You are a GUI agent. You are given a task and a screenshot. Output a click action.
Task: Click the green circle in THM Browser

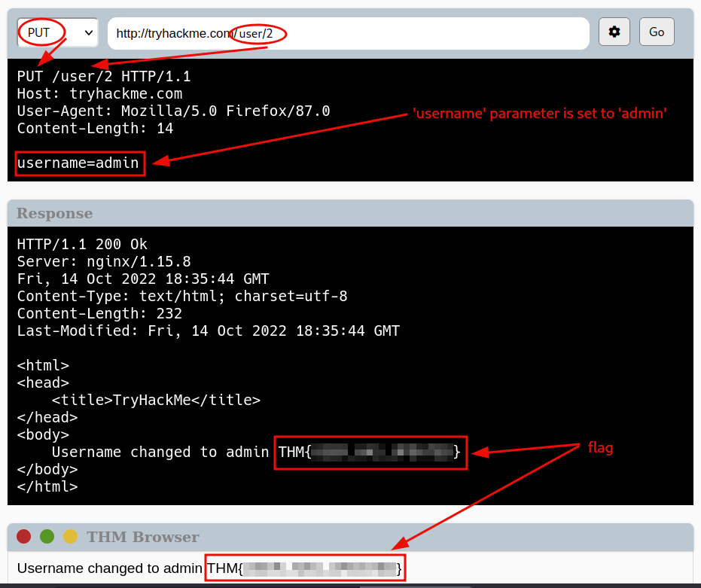(47, 536)
